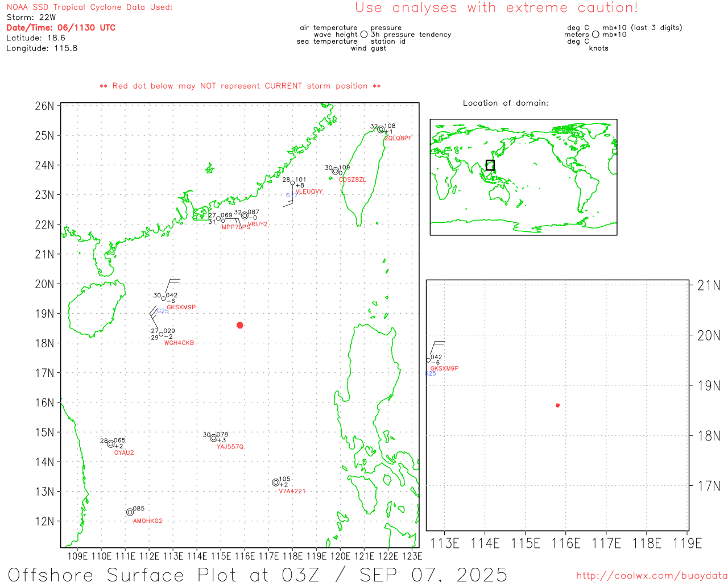
Task: Click the 109E longitude label on the main map
Action: click(x=77, y=556)
